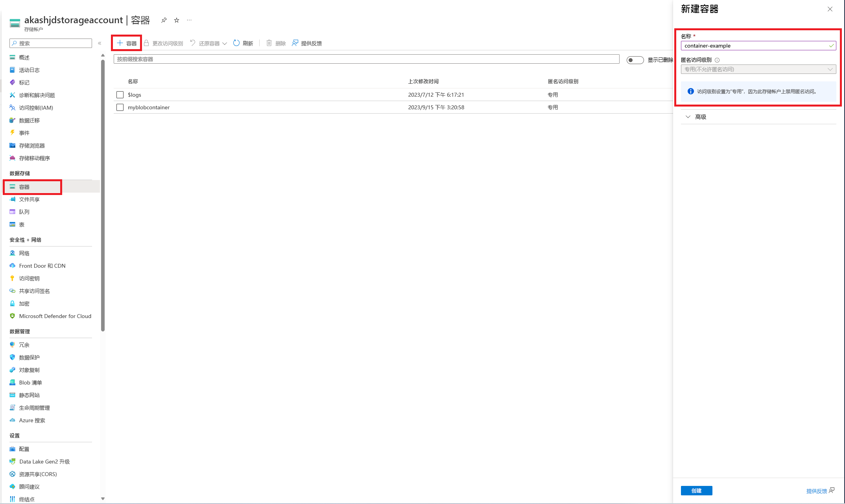Open 生命周期管理 item

point(34,408)
